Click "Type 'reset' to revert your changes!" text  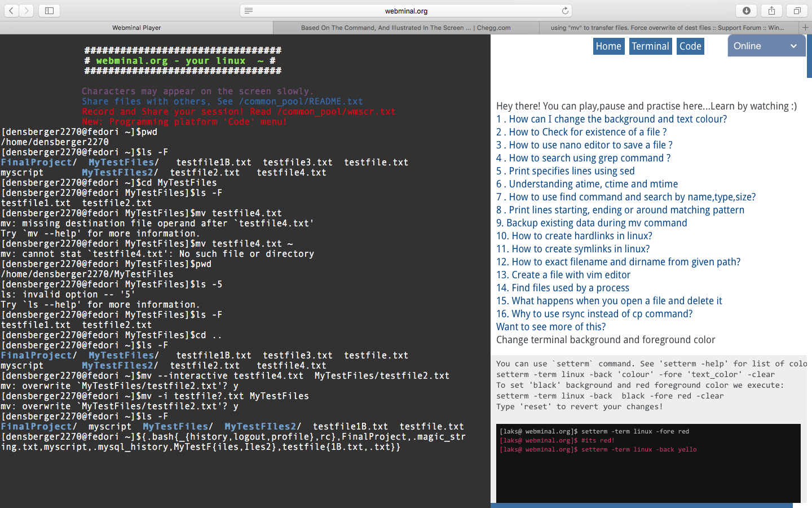580,406
